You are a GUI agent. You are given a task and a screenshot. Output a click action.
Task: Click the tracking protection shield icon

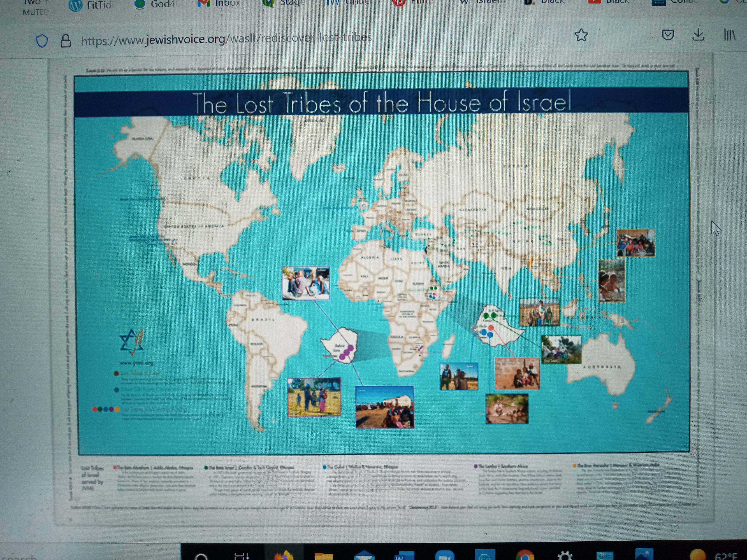(x=42, y=41)
